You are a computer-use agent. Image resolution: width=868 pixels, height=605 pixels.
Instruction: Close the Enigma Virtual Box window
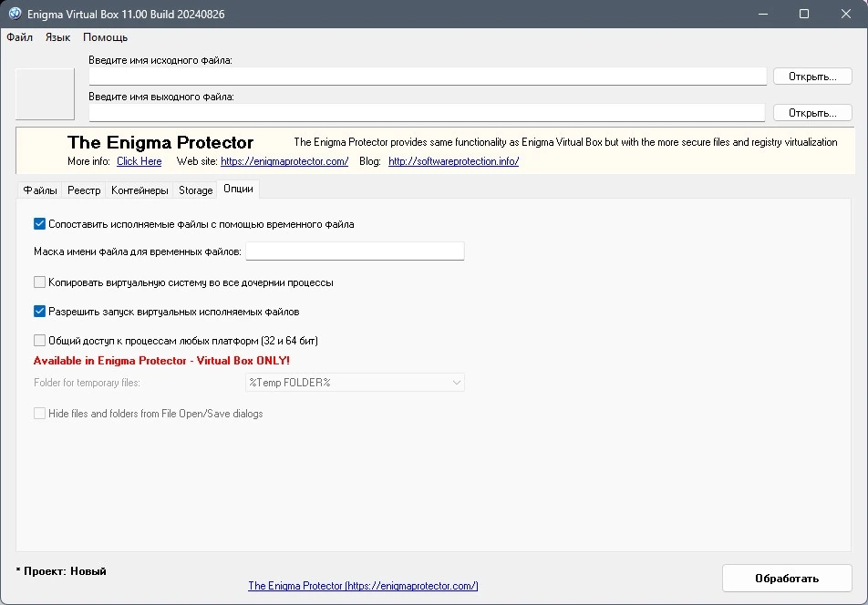pyautogui.click(x=846, y=14)
